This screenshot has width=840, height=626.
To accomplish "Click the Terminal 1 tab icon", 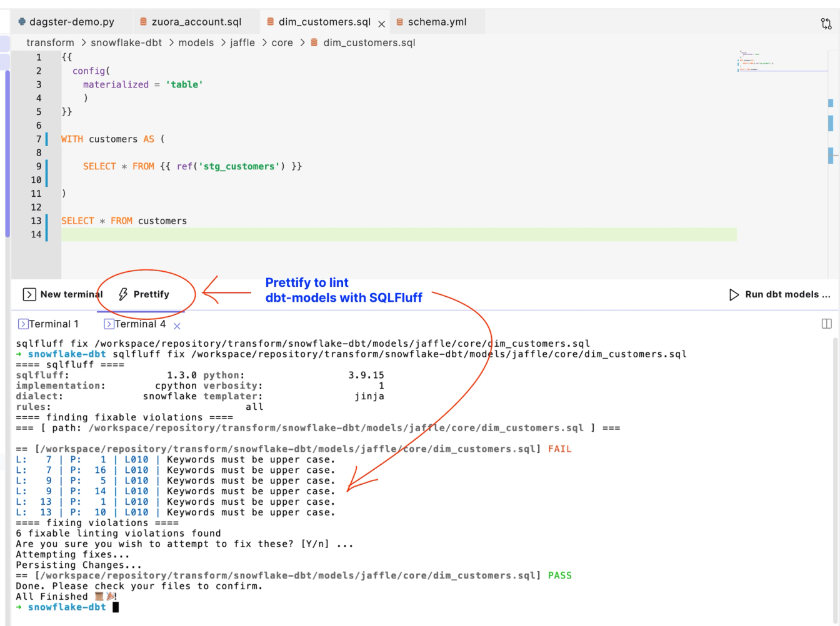I will (x=23, y=324).
